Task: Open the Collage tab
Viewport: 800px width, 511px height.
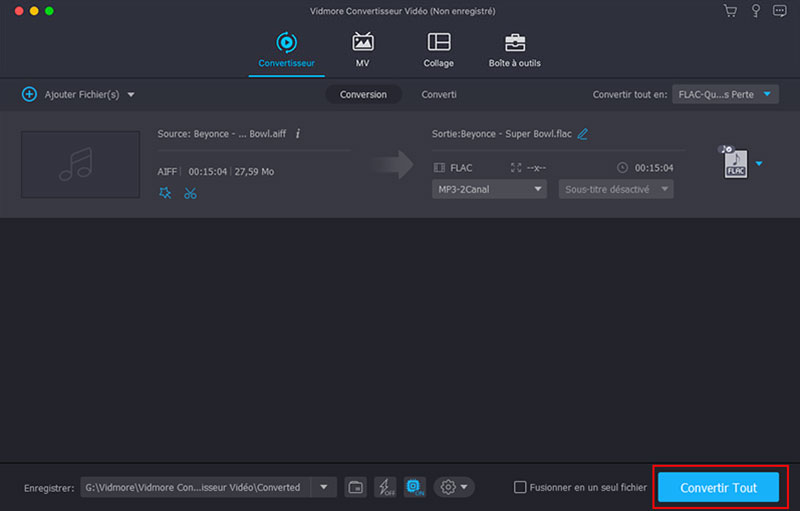Action: point(438,50)
